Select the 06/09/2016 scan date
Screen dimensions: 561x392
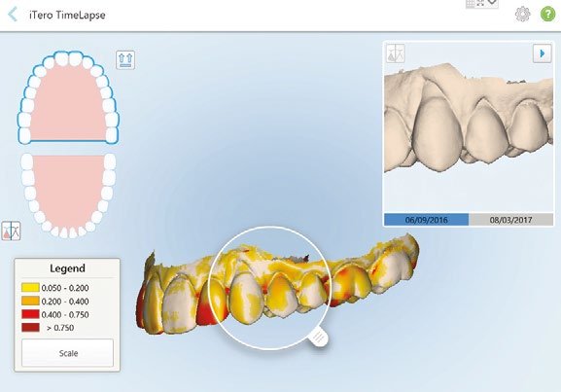click(426, 220)
